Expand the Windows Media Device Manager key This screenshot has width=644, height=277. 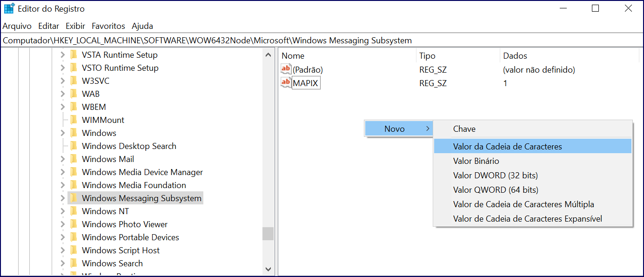click(x=63, y=172)
